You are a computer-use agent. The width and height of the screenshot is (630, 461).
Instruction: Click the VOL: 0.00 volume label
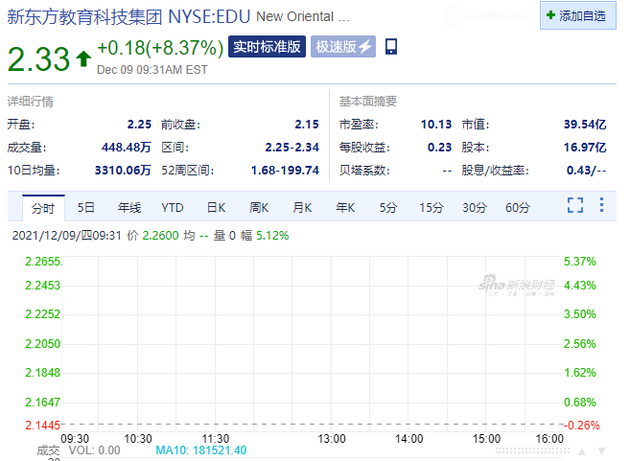pos(94,451)
